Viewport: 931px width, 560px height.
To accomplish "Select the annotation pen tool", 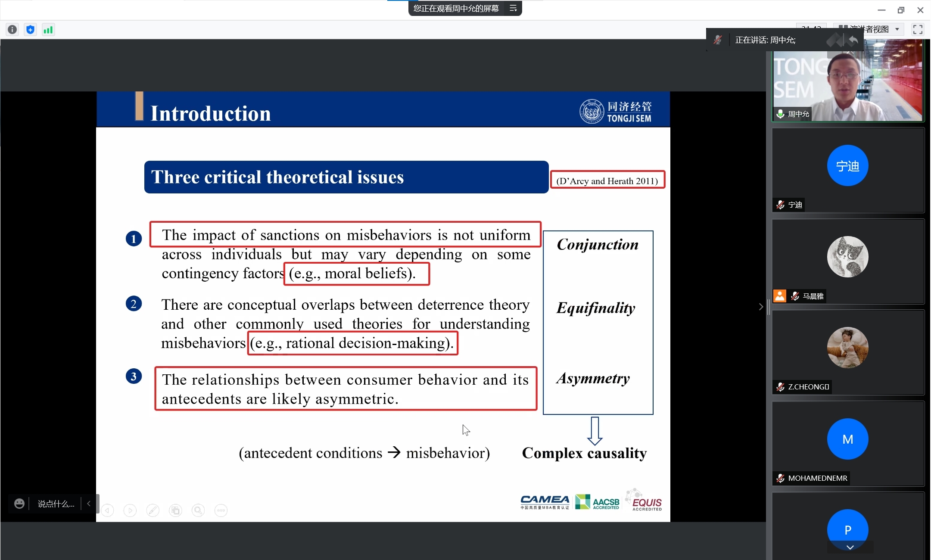I will click(x=153, y=510).
